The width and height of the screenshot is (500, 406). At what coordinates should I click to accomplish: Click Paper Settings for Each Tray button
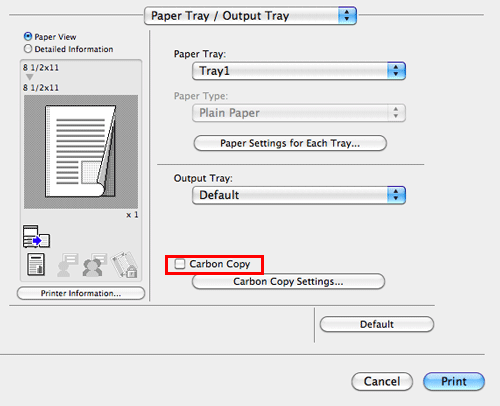(290, 143)
